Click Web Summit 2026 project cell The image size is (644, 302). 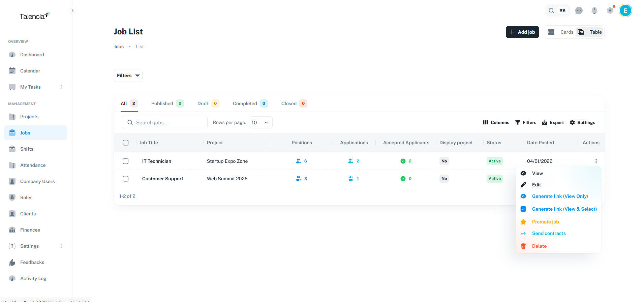click(227, 179)
